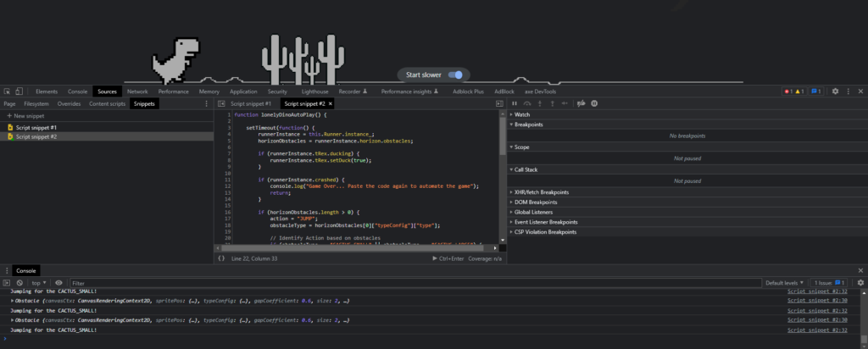Focus the console Filter input field
Viewport: 868px width, 349px height.
[415, 283]
